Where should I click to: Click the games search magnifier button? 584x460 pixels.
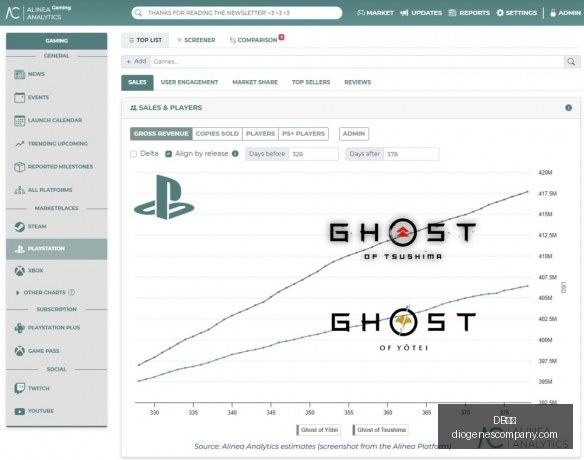(572, 62)
